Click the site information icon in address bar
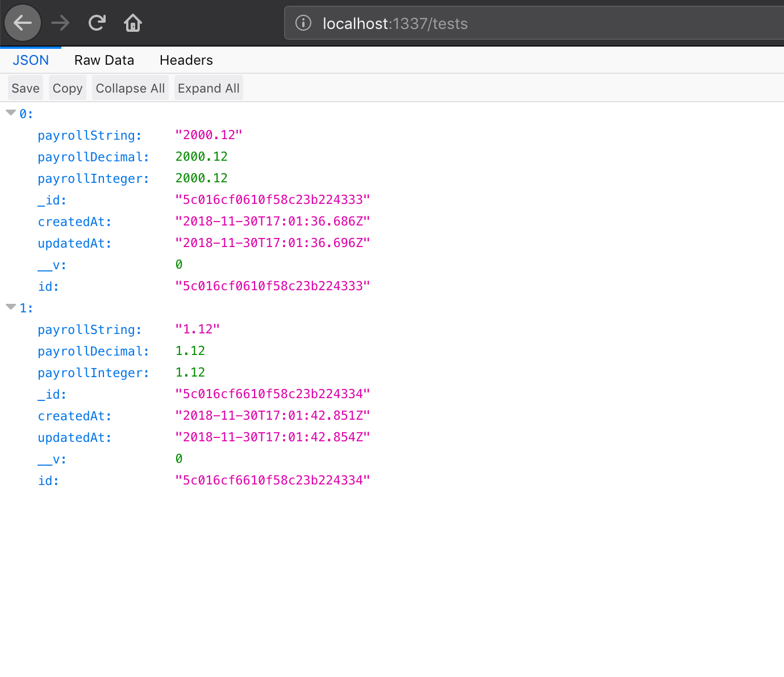 click(303, 23)
